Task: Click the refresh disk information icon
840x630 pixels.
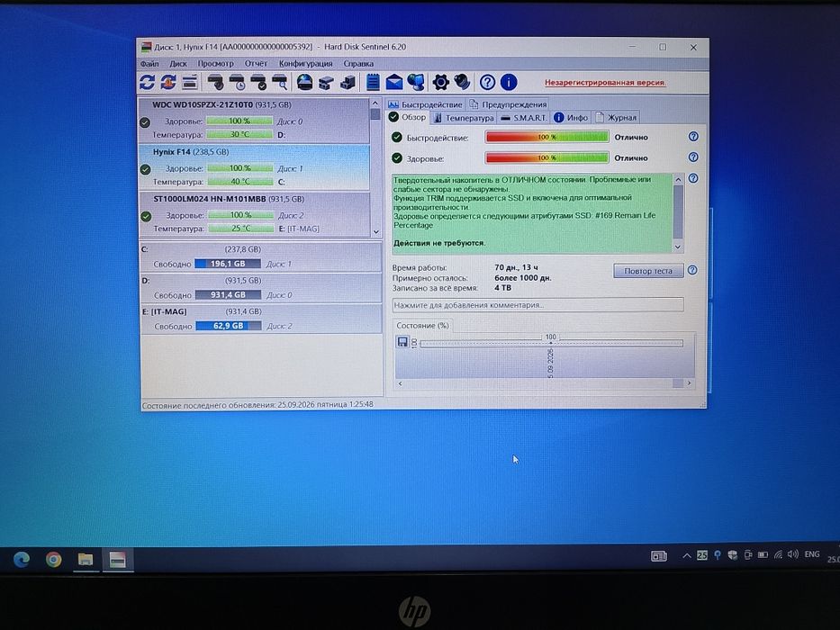Action: [147, 82]
